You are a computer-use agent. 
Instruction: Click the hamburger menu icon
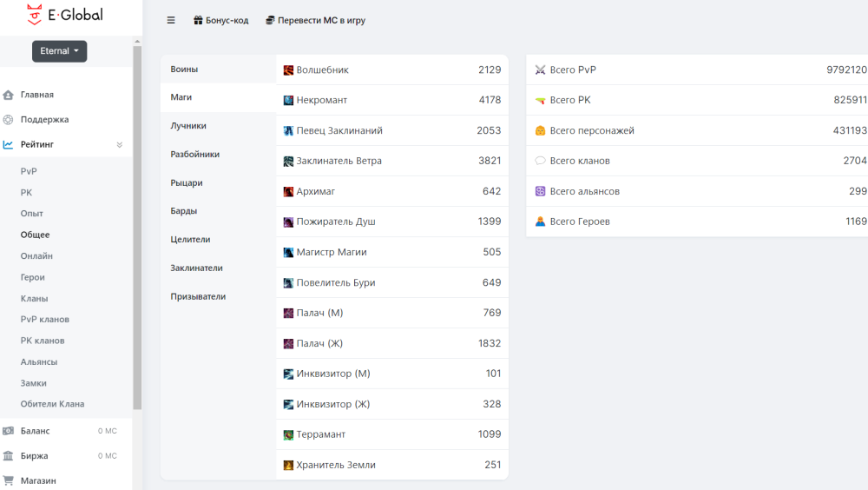tap(171, 20)
